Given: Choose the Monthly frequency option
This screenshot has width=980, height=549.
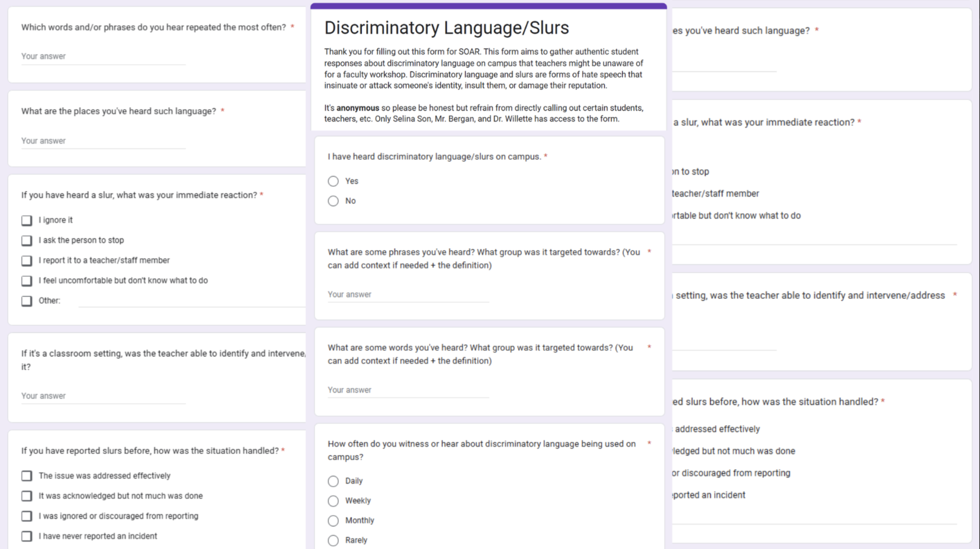Looking at the screenshot, I should (333, 521).
